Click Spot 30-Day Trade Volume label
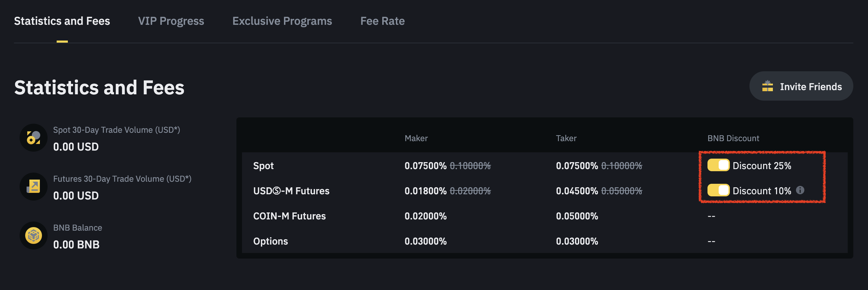Screen dimensions: 868x290 (x=116, y=130)
